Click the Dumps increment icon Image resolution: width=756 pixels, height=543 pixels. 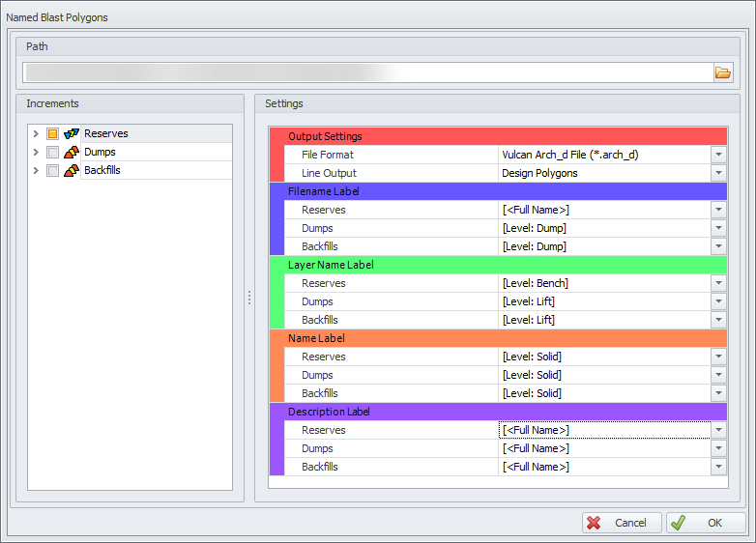pyautogui.click(x=72, y=153)
